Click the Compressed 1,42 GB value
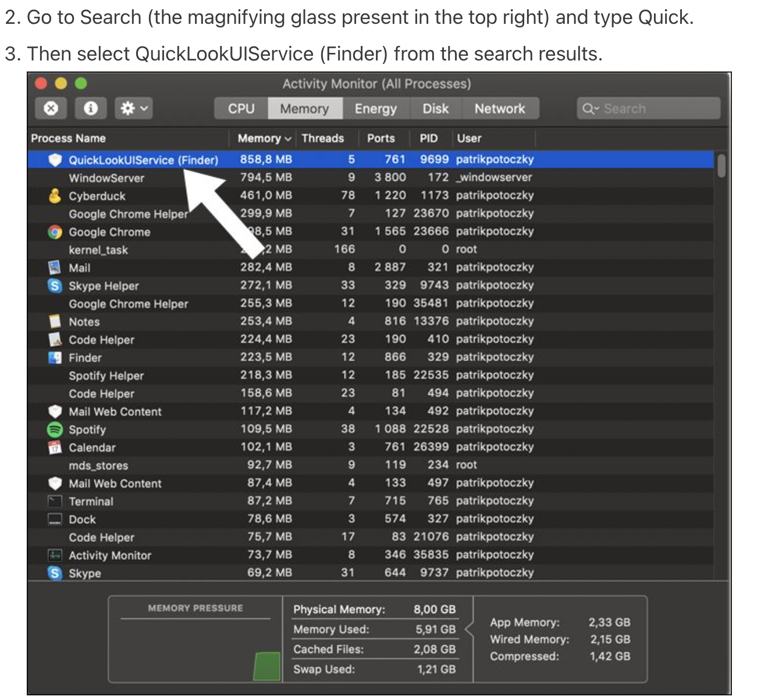761x700 pixels. point(610,656)
